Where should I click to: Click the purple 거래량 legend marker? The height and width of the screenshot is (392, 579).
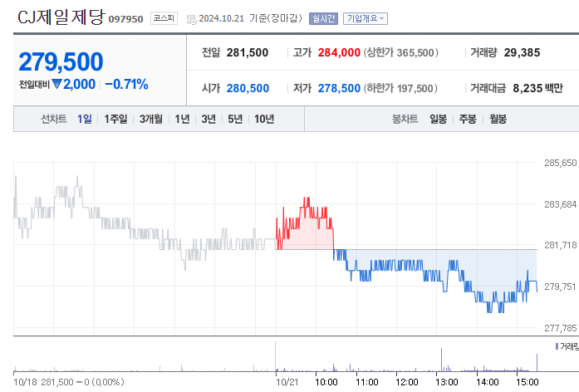click(557, 346)
